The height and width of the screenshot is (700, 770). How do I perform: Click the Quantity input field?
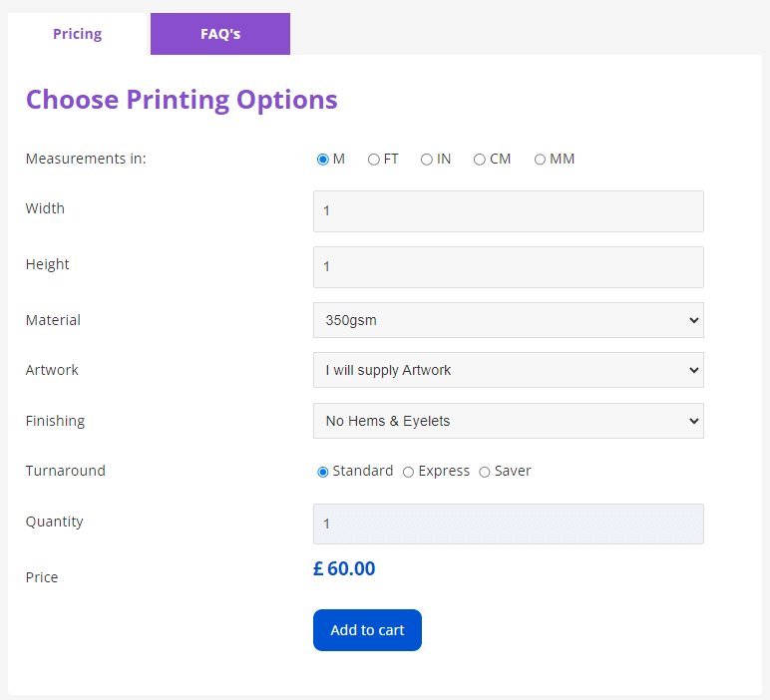(508, 524)
